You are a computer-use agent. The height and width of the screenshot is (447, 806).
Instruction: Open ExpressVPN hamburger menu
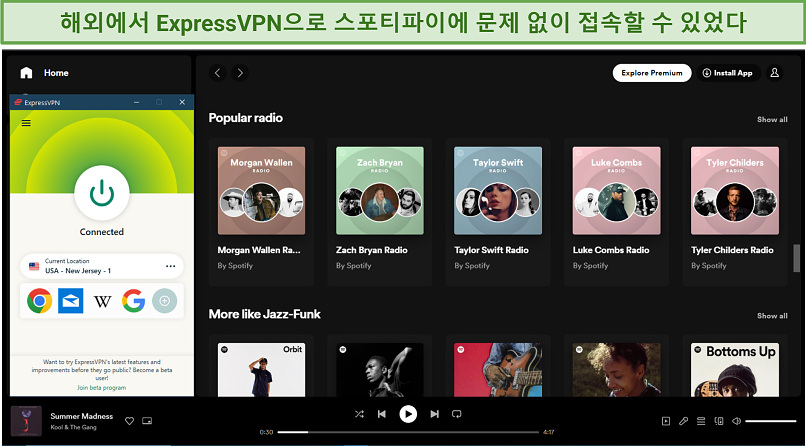[26, 123]
